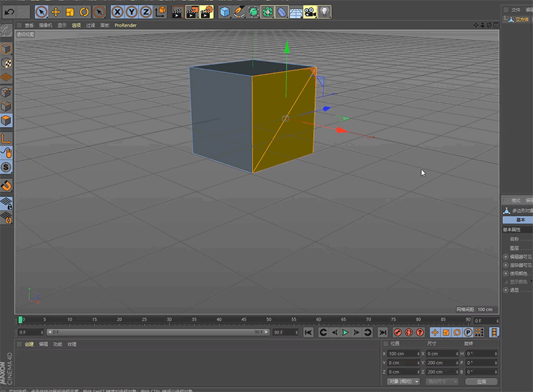This screenshot has height=392, width=533.
Task: Open the 摄像机 viewport menu
Action: coord(46,25)
